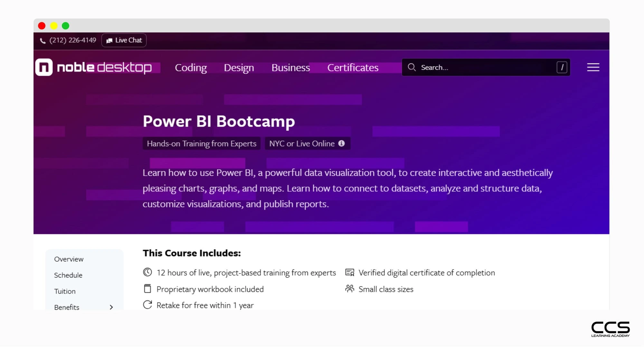Click the Power BI Bootcamp heading
The width and height of the screenshot is (644, 347).
click(x=219, y=121)
